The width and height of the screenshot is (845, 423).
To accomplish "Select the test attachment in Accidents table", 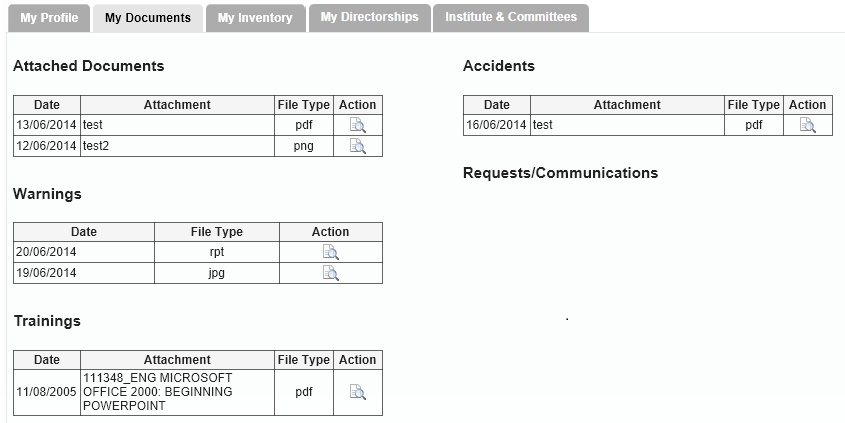I will [543, 125].
